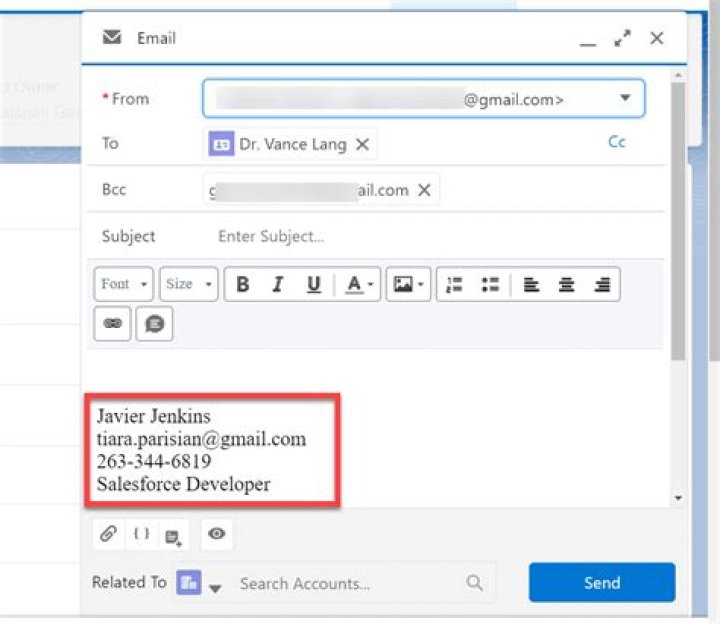Align text right
The height and width of the screenshot is (624, 720).
(x=602, y=284)
